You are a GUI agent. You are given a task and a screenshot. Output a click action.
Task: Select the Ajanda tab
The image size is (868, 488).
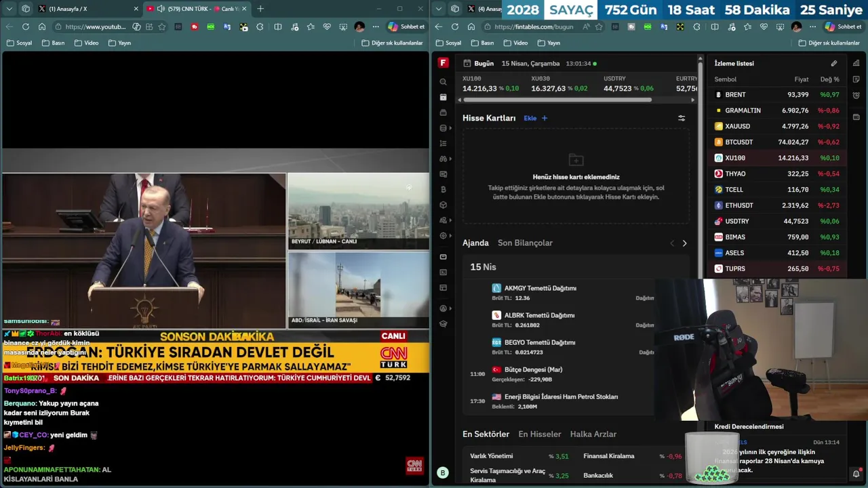(x=475, y=243)
